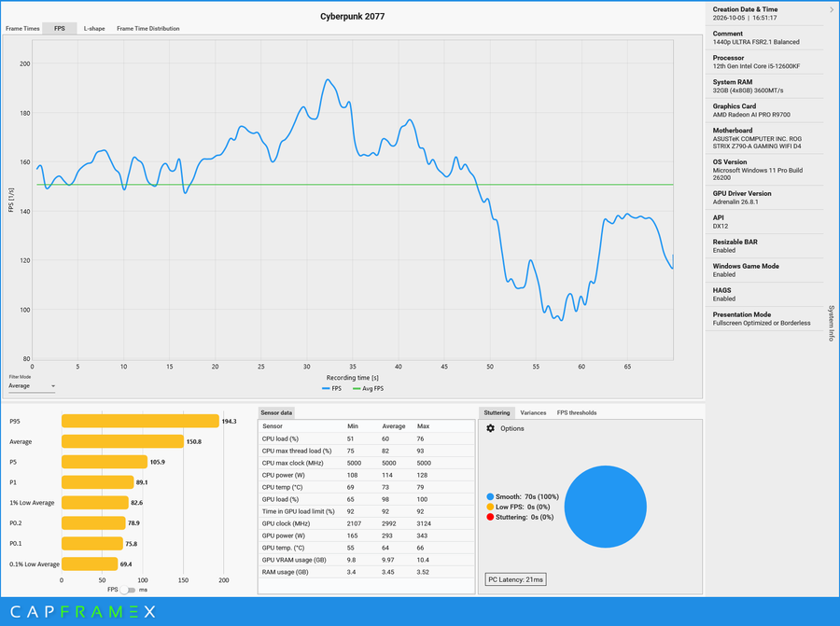840x626 pixels.
Task: Toggle the FPS/ms unit switch
Action: (128, 590)
